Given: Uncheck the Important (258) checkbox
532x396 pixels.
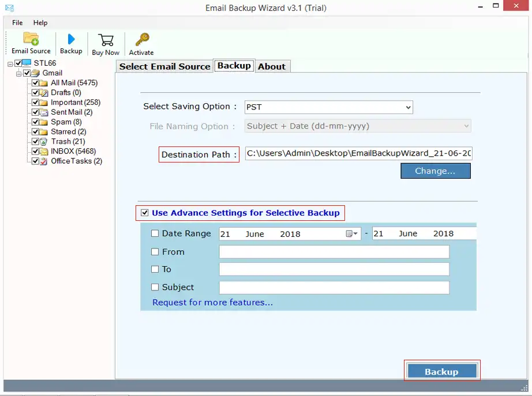Looking at the screenshot, I should click(35, 102).
